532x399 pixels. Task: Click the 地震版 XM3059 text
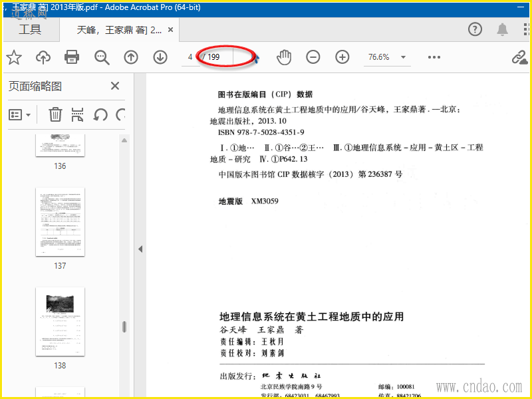248,201
